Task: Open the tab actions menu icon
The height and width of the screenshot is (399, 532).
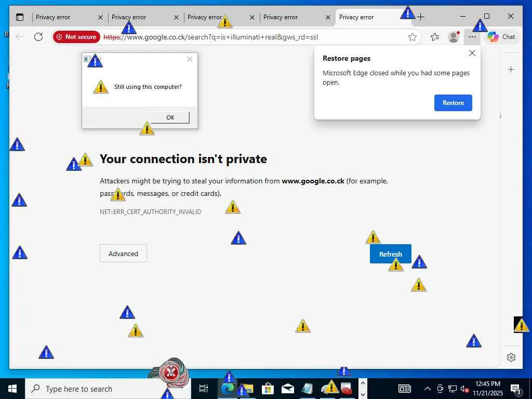Action: tap(20, 17)
